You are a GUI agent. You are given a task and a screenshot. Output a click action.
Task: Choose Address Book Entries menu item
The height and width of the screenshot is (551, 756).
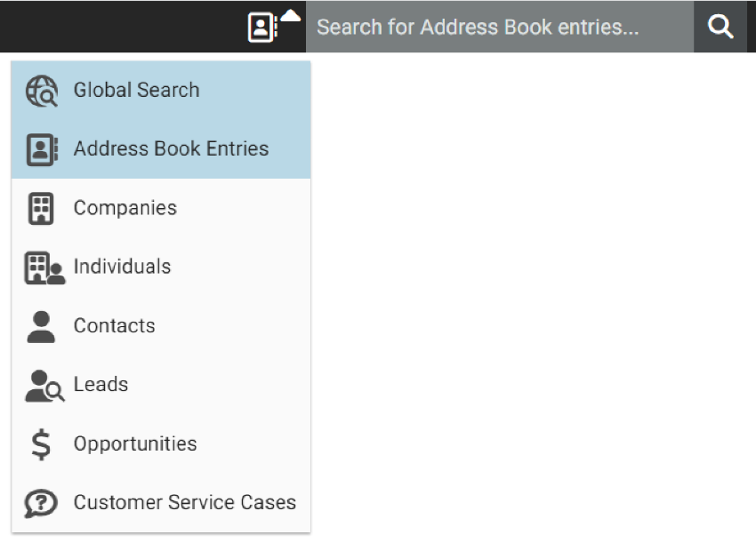click(x=171, y=149)
